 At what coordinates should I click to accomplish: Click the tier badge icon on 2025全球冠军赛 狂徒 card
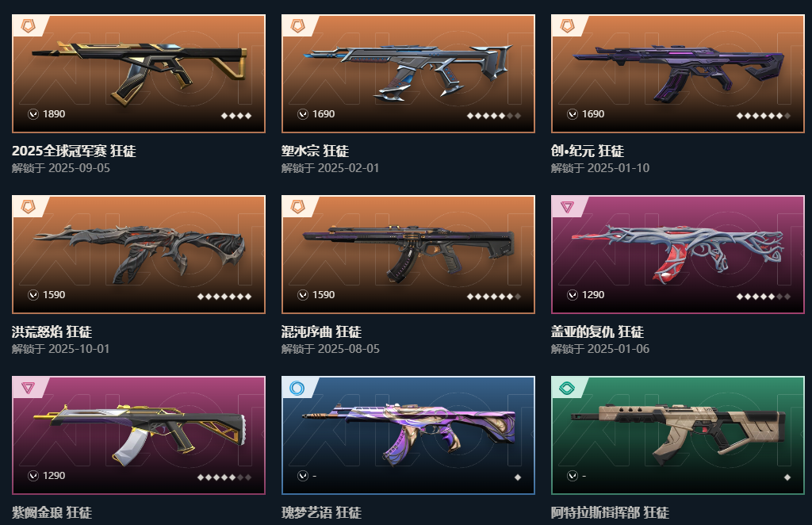click(29, 26)
